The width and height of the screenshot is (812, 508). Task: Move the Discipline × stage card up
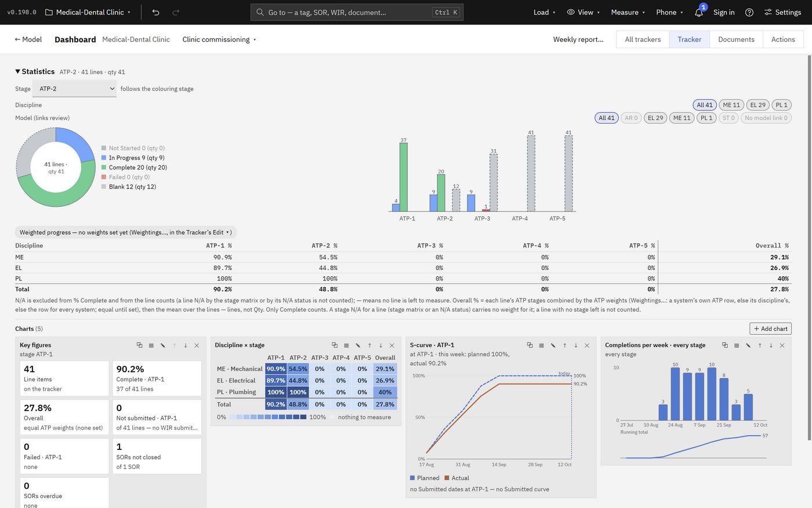click(x=369, y=345)
